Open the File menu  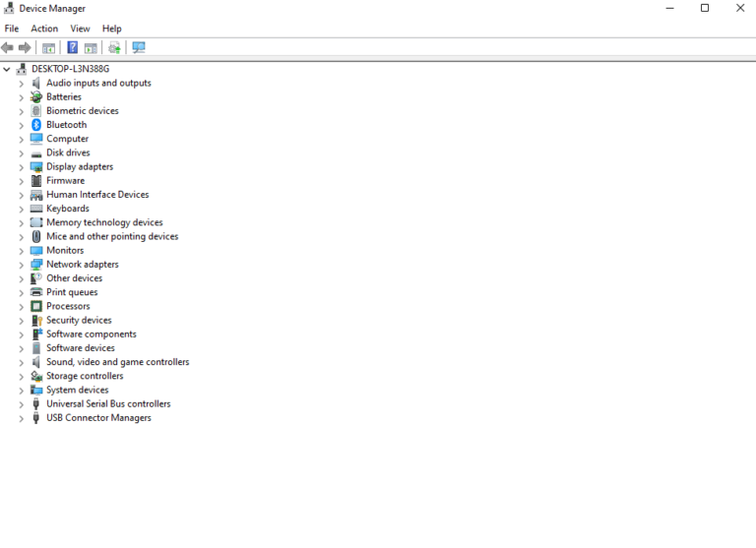click(12, 29)
